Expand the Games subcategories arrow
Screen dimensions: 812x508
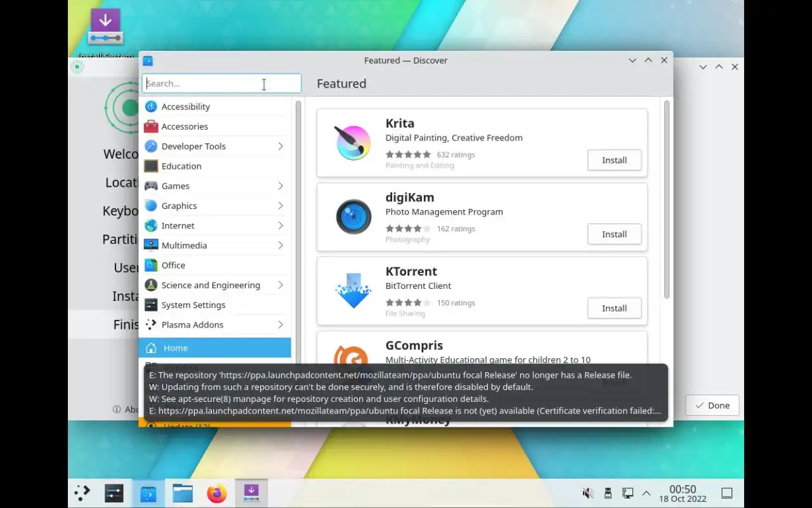[280, 186]
